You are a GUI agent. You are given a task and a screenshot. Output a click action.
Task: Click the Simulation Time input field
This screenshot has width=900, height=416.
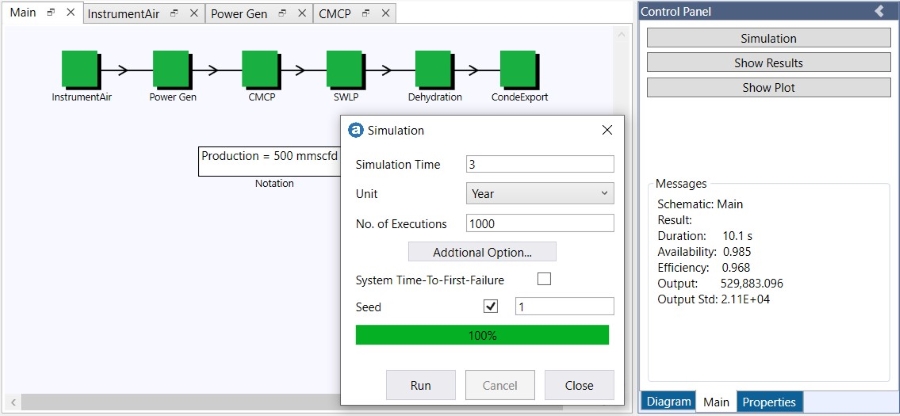point(540,165)
